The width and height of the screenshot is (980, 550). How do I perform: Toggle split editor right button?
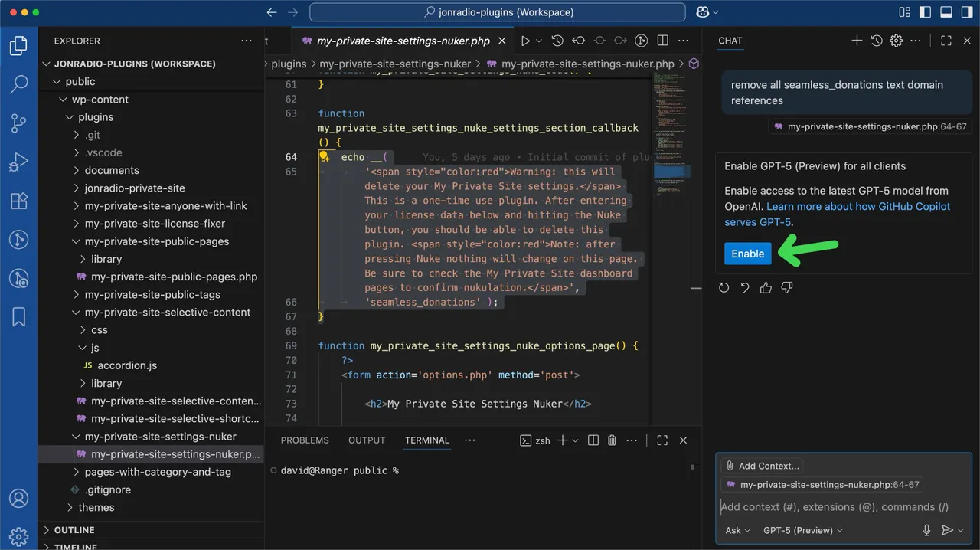tap(663, 41)
